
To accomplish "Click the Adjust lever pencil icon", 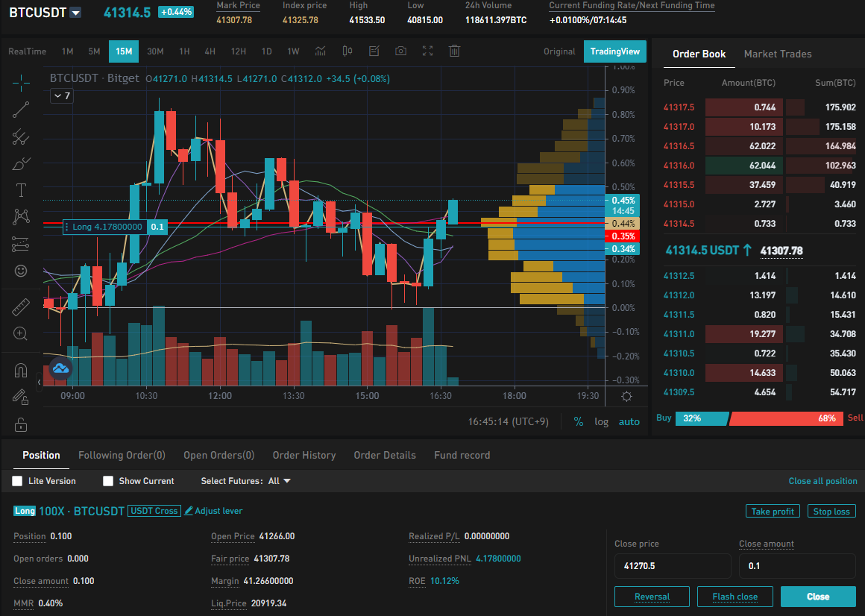I will pos(189,511).
